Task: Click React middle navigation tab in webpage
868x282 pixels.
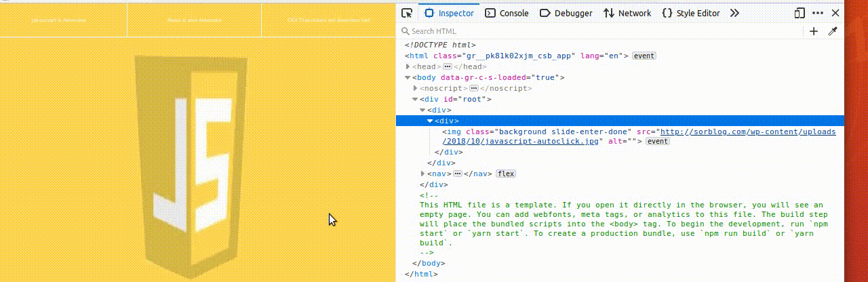Action: pyautogui.click(x=195, y=20)
